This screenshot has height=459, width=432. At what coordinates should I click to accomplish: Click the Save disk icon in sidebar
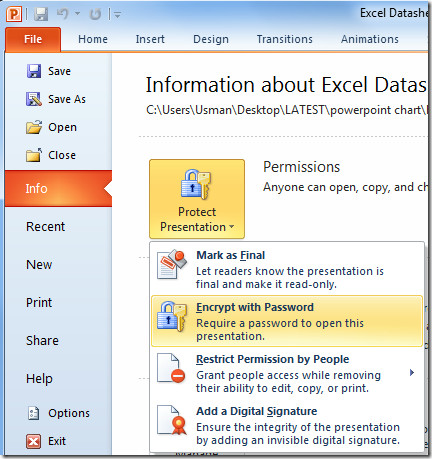tap(34, 71)
